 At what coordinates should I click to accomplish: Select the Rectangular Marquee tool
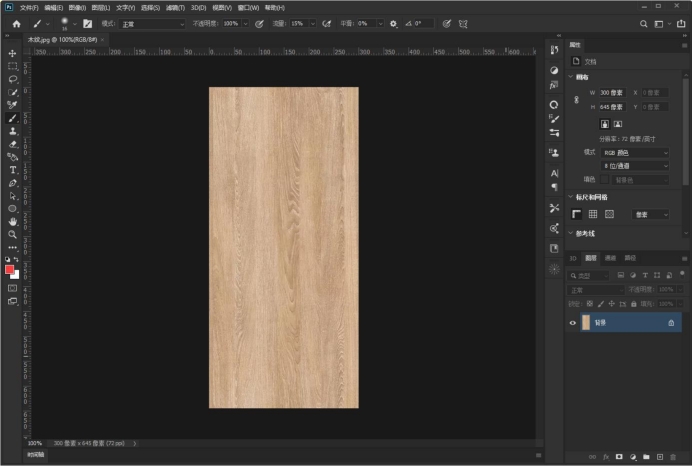[x=12, y=66]
